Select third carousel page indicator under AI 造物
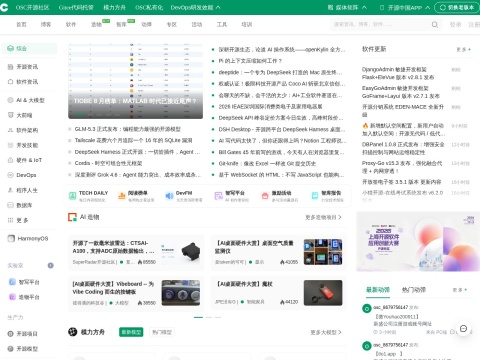This screenshot has height=360, width=480. [x=218, y=317]
